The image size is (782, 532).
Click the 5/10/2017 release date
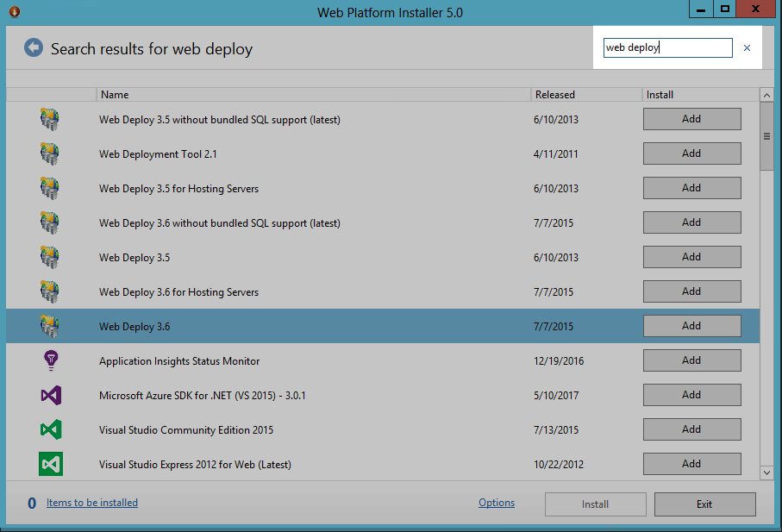[x=556, y=396]
